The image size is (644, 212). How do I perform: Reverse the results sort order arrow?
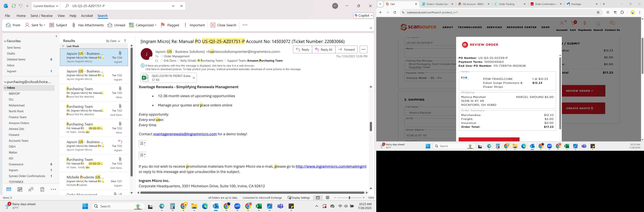125,41
